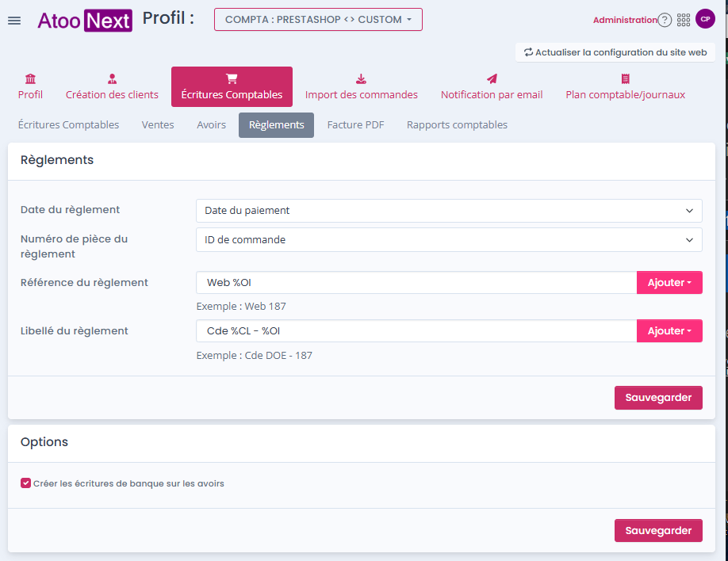
Task: Open the COMPTA : PRESTASHOP <> CUSTOM profile dropdown
Action: tap(318, 20)
